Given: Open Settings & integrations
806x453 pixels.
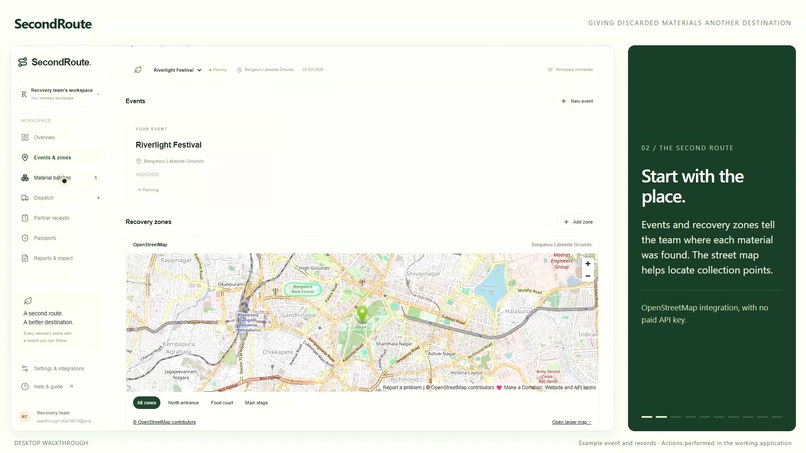Looking at the screenshot, I should 59,368.
